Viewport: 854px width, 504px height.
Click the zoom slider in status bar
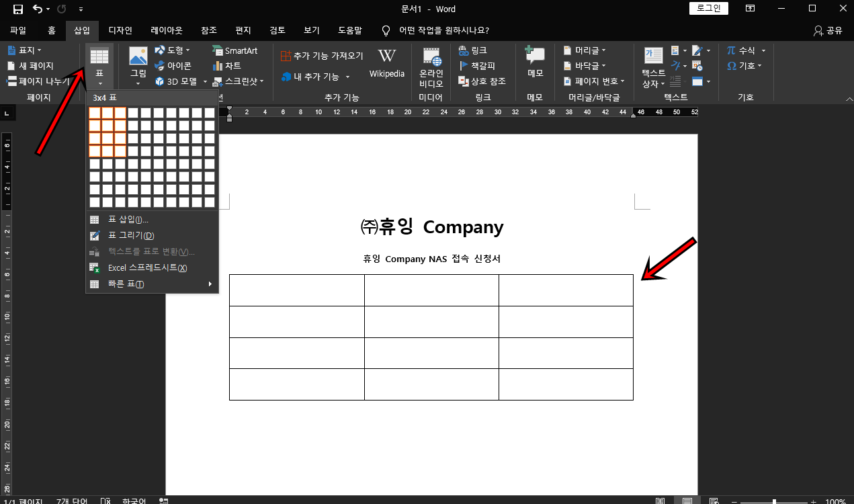775,501
